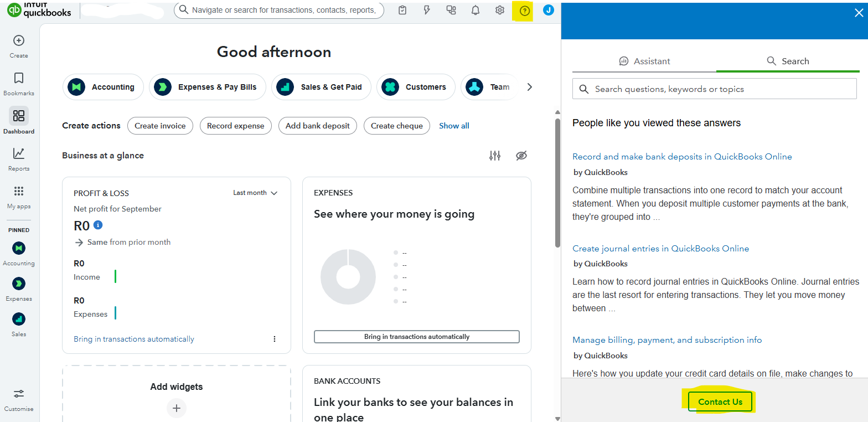Open the Settings gear icon
Image resolution: width=868 pixels, height=422 pixels.
tap(500, 11)
